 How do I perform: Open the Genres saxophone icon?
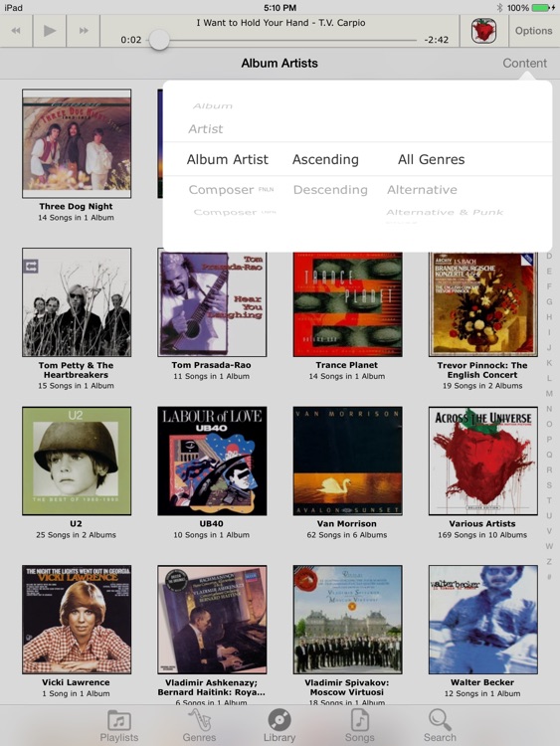199,720
